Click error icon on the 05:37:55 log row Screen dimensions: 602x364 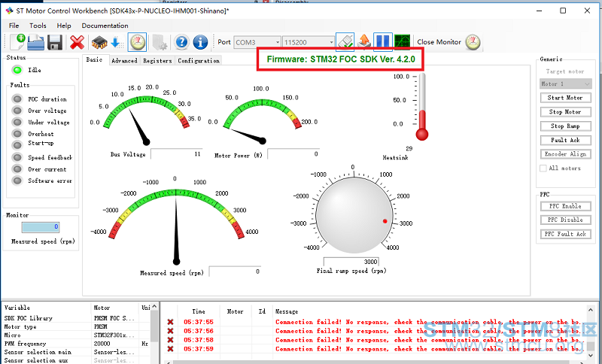[x=170, y=322]
